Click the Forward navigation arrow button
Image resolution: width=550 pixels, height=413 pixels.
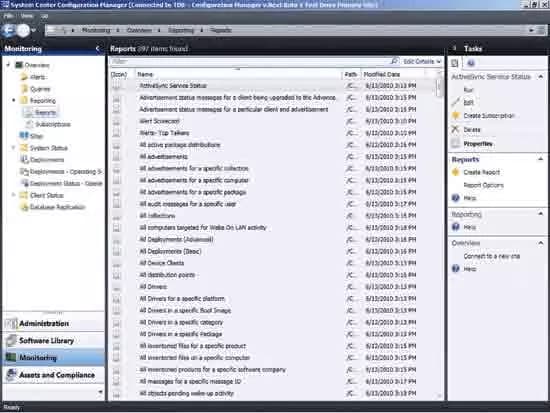[x=24, y=31]
